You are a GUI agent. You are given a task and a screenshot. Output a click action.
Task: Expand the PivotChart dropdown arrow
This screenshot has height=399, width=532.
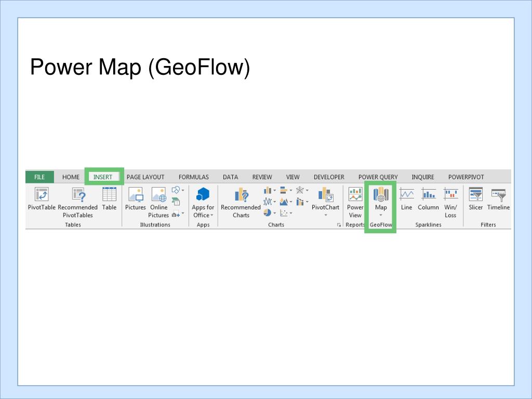[x=326, y=215]
